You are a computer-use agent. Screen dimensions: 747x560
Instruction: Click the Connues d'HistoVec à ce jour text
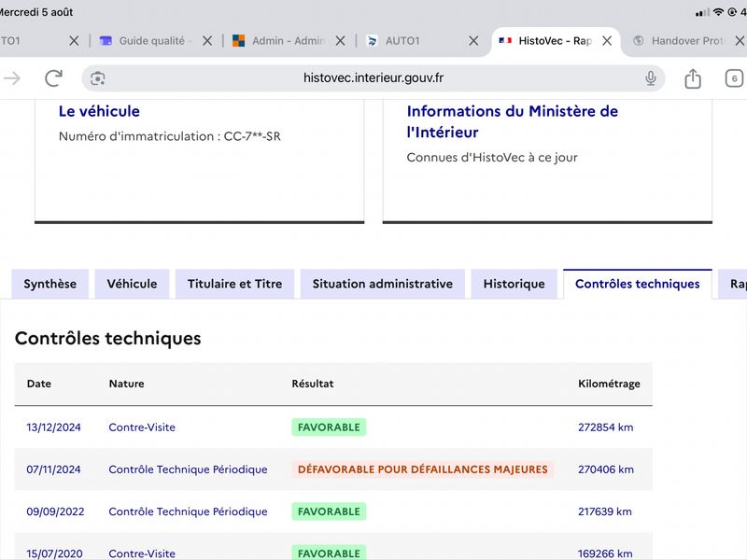[x=492, y=158]
